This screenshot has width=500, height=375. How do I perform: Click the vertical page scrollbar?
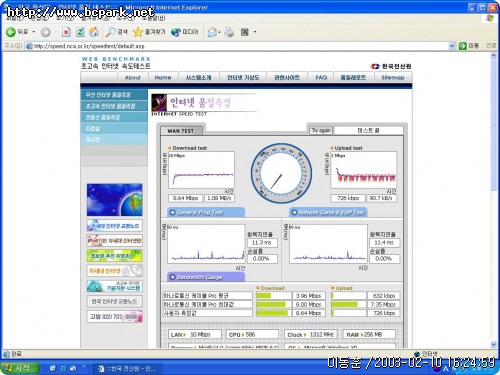[494, 200]
